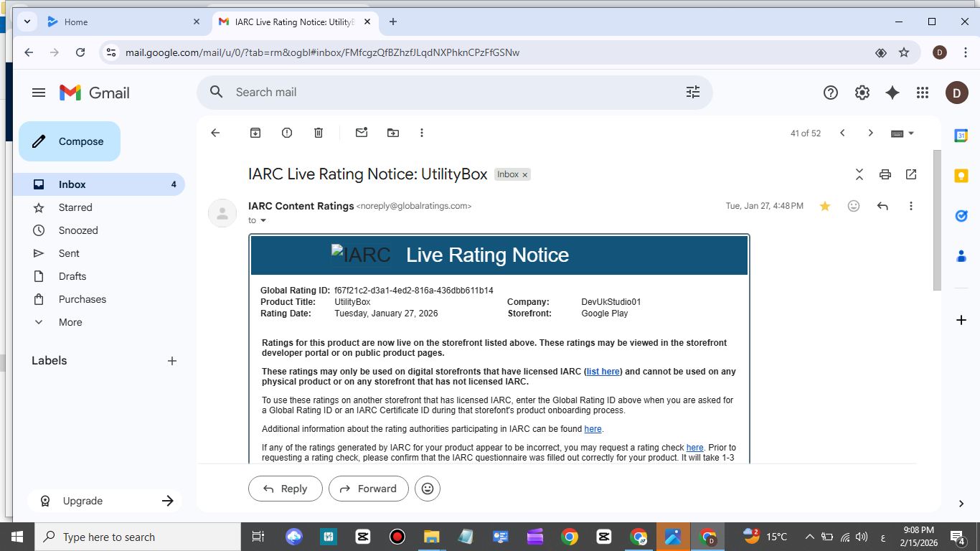This screenshot has width=980, height=551.
Task: Open the Gemini sparkle assistant
Action: click(x=892, y=93)
